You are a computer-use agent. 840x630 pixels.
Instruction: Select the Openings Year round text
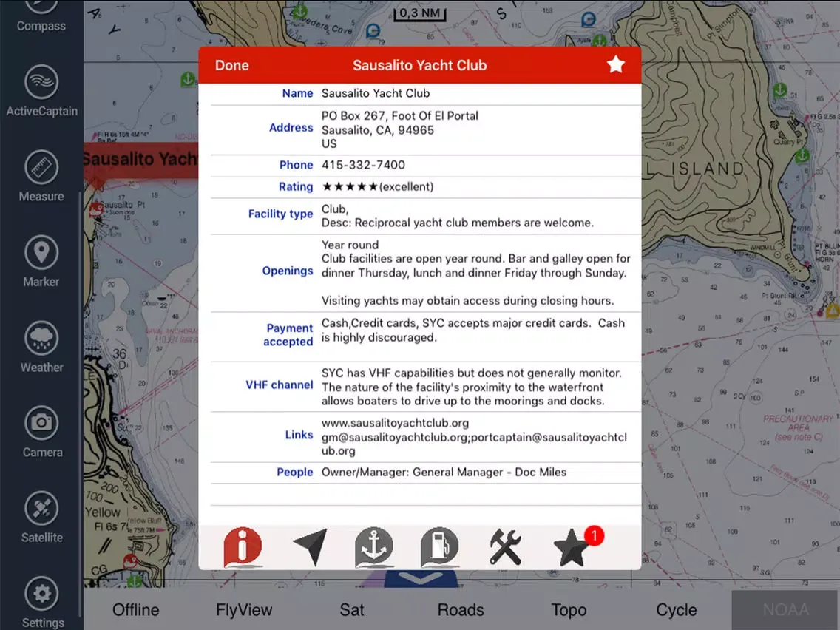[x=350, y=245]
